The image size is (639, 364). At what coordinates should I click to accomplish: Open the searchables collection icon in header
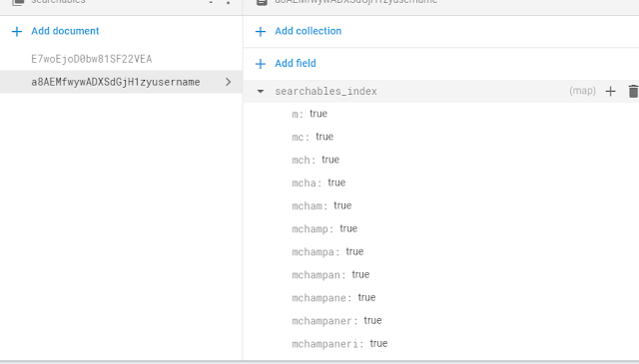18,2
